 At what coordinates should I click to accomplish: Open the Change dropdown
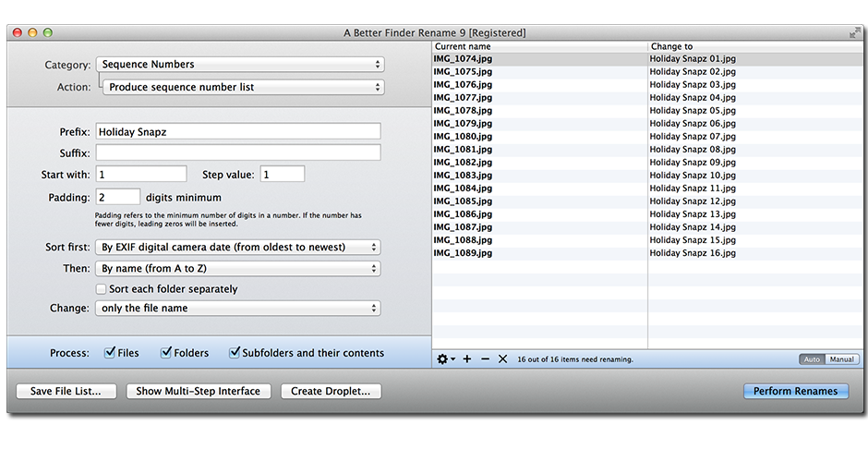[x=238, y=308]
